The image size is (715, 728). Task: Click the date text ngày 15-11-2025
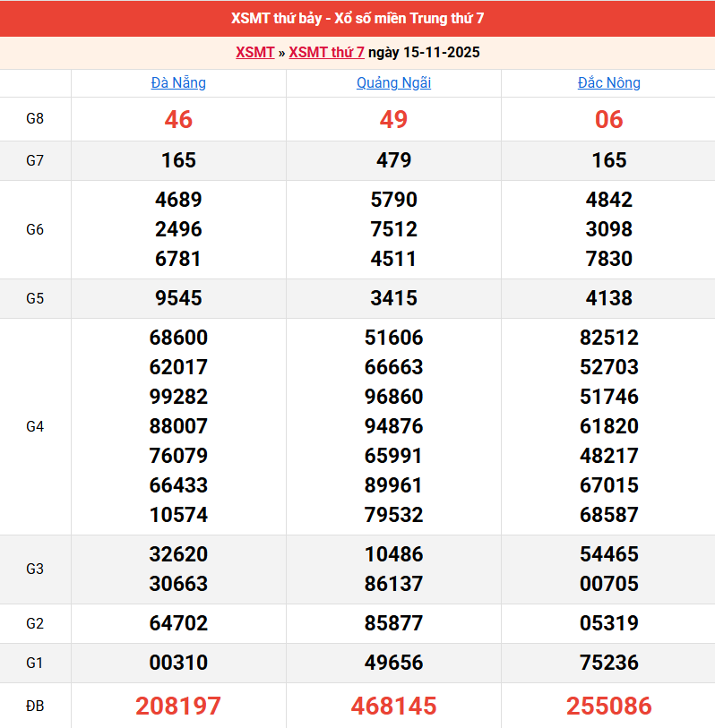[x=424, y=52]
